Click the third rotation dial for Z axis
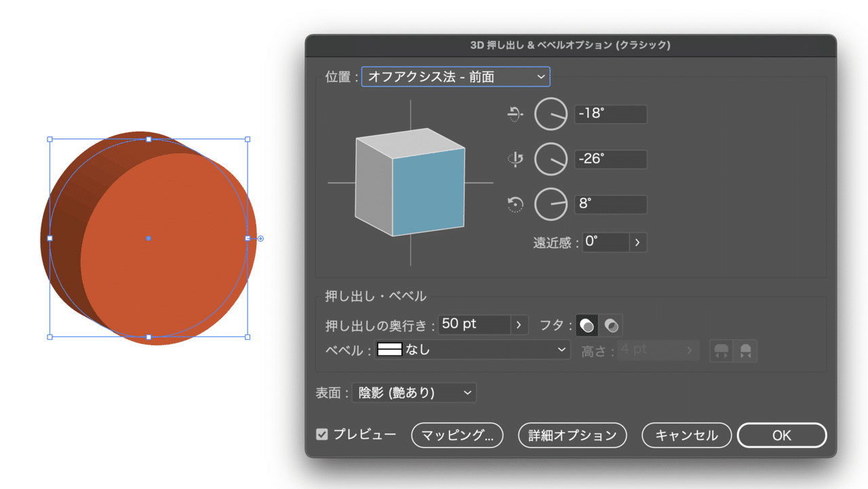 click(x=551, y=204)
